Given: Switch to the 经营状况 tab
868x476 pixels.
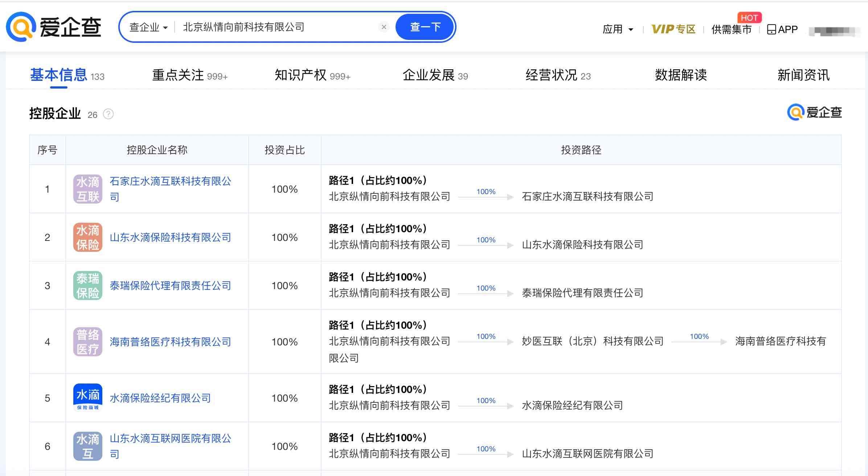Looking at the screenshot, I should point(558,75).
